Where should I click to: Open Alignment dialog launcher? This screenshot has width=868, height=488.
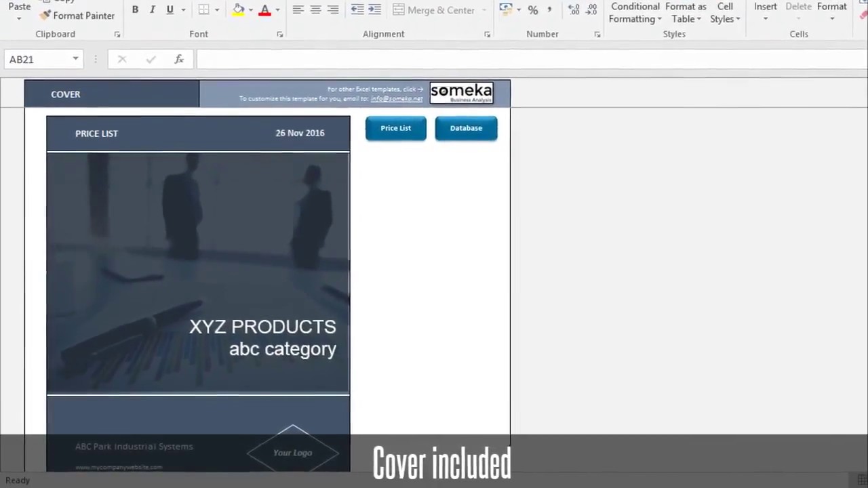coord(487,35)
